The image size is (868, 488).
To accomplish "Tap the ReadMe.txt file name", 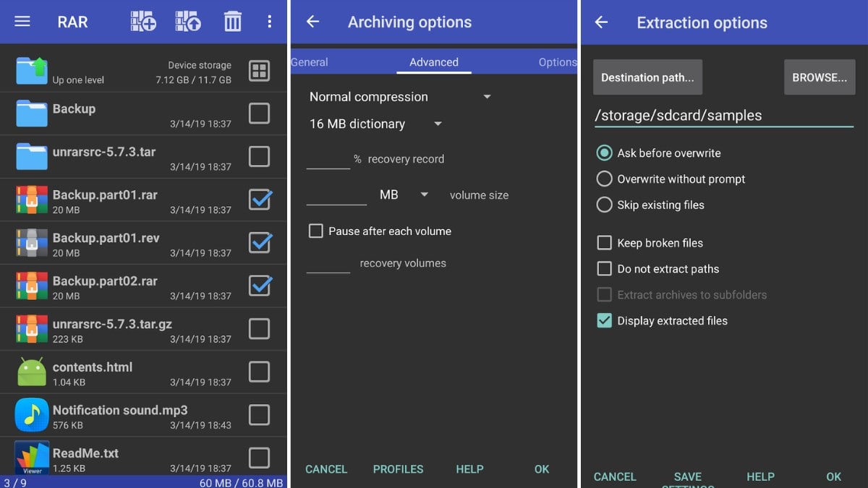I will tap(85, 453).
